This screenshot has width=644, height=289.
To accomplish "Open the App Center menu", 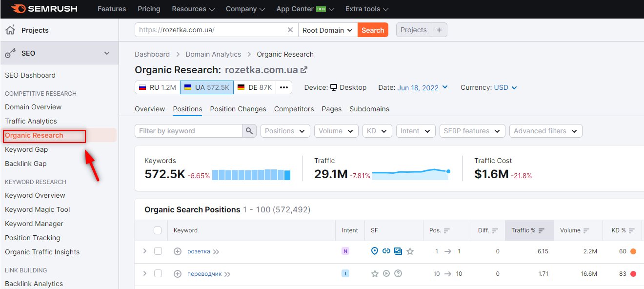I will [x=305, y=9].
